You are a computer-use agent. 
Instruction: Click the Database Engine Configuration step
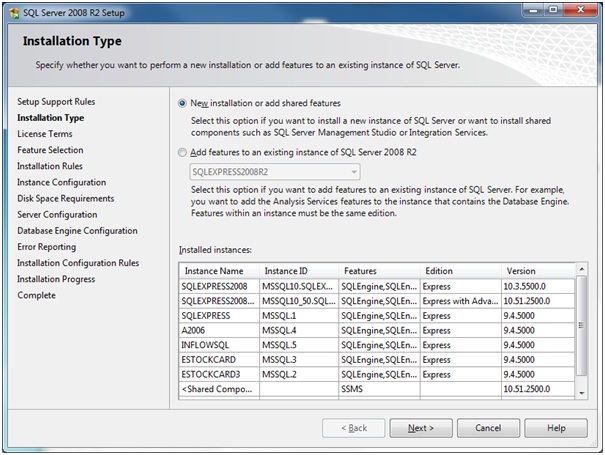point(77,231)
